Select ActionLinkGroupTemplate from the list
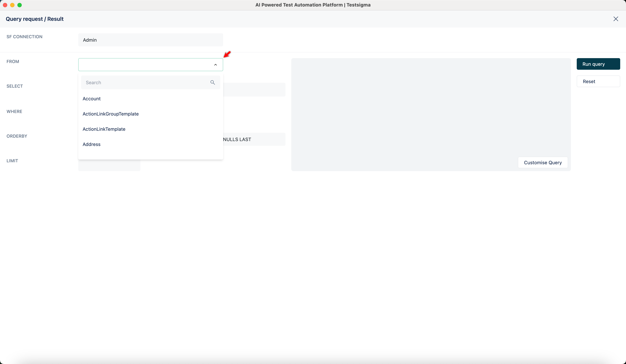Viewport: 626px width, 364px height. [110, 114]
